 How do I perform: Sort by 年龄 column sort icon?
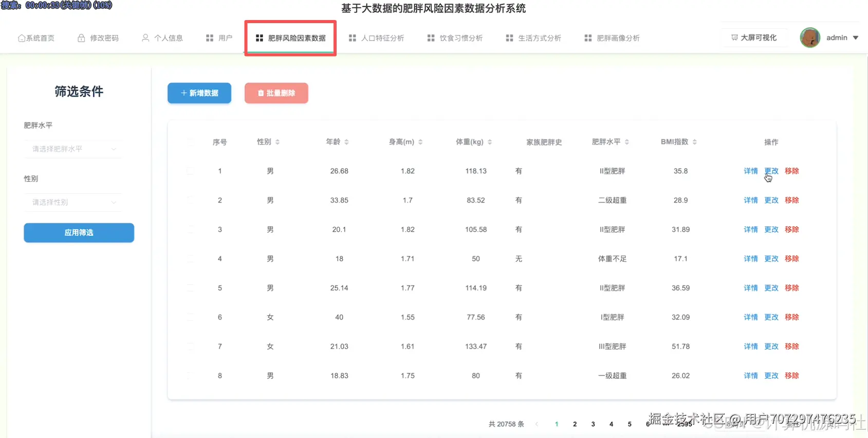346,142
